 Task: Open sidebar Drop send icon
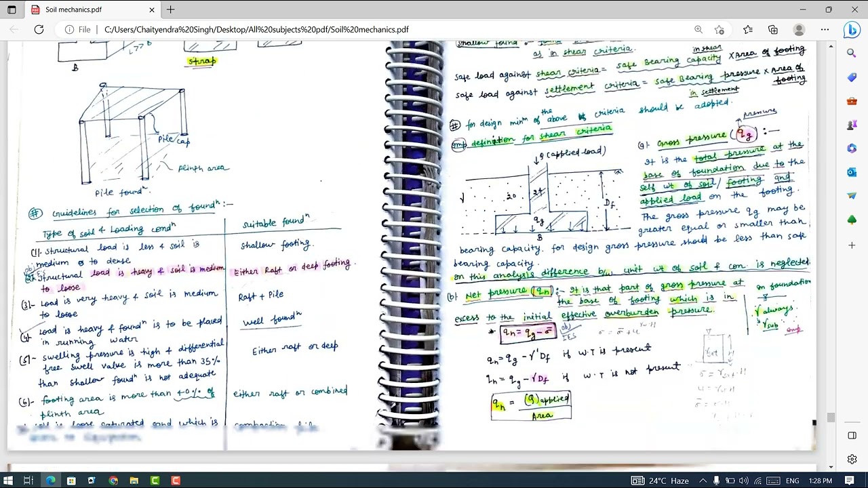(852, 196)
